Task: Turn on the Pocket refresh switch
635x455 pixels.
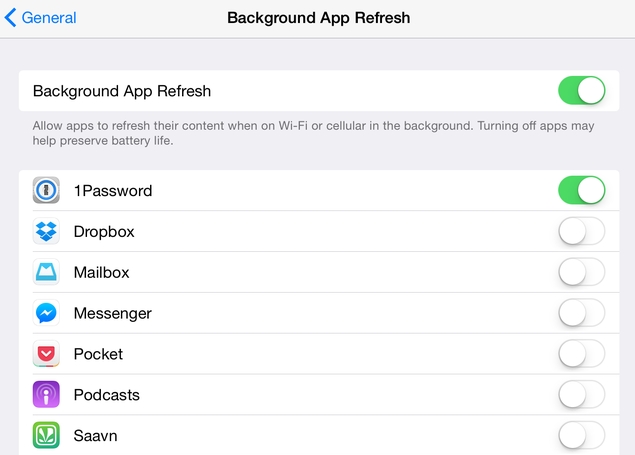Action: (x=582, y=354)
